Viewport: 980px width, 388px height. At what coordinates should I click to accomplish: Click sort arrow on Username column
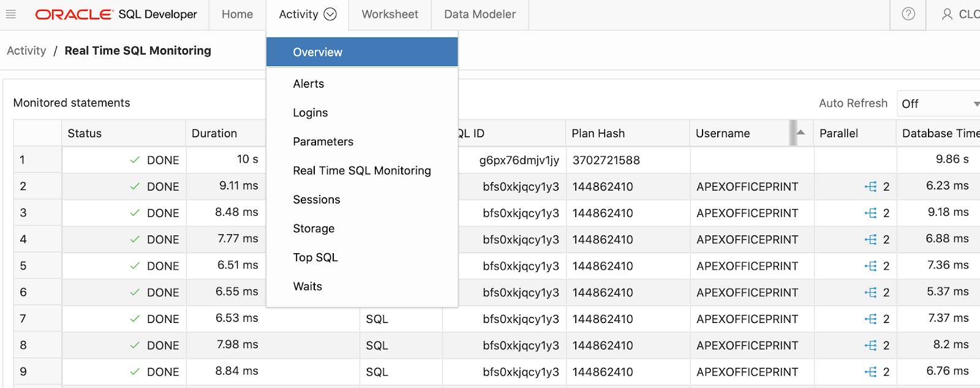pyautogui.click(x=801, y=132)
